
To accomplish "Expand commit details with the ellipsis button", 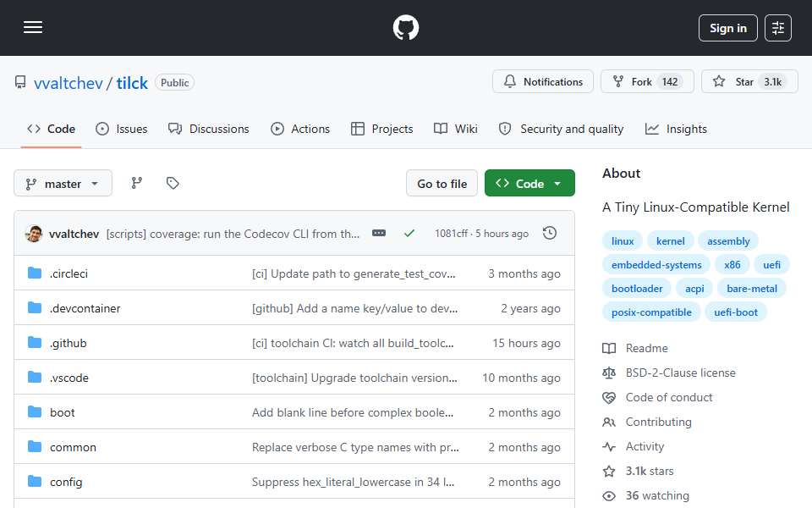I will [x=379, y=234].
